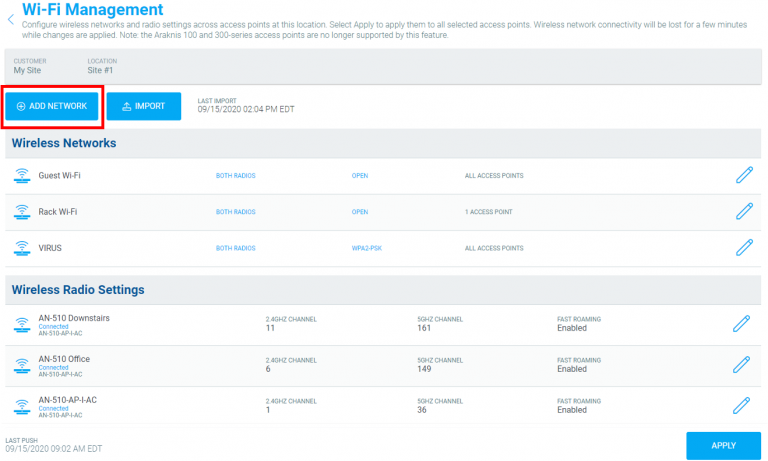This screenshot has height=461, width=768.
Task: Click the My Site customer value
Action: point(27,70)
